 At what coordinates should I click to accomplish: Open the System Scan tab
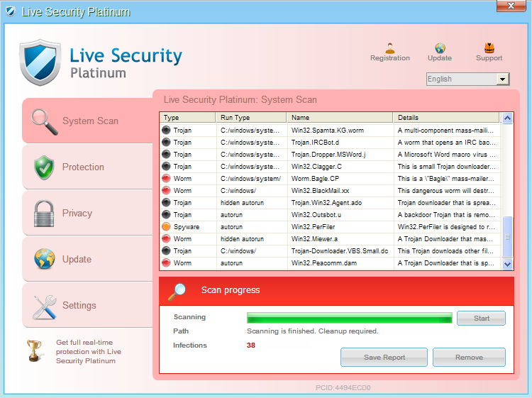click(87, 121)
